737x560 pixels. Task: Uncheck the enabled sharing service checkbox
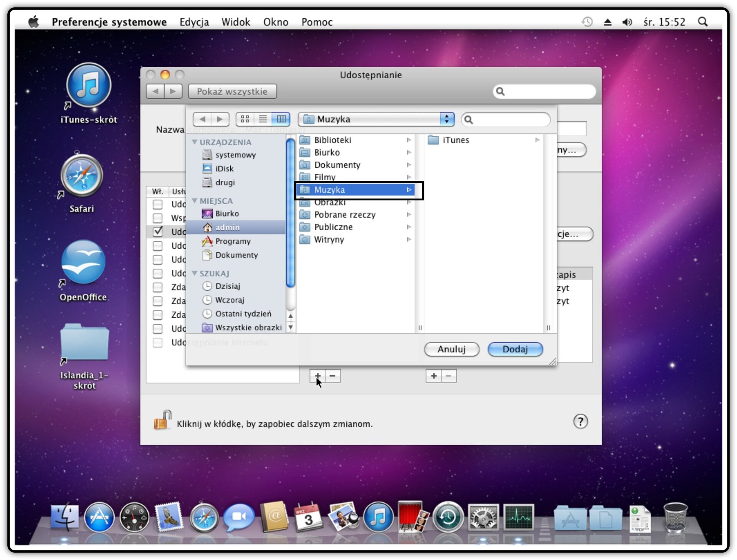pos(158,231)
